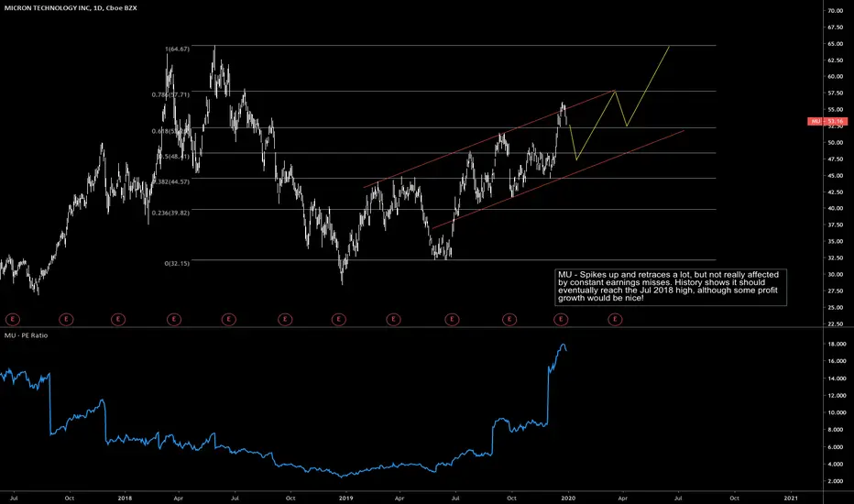Click 2021 on the time axis

(x=790, y=498)
